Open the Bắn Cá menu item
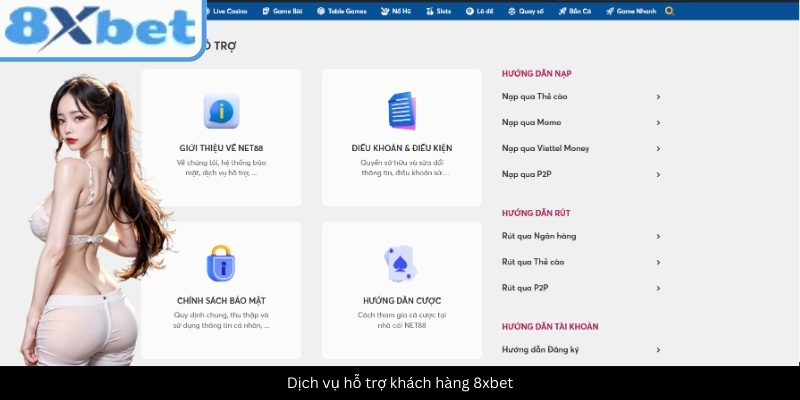Screen dimensions: 800x400 tap(574, 11)
